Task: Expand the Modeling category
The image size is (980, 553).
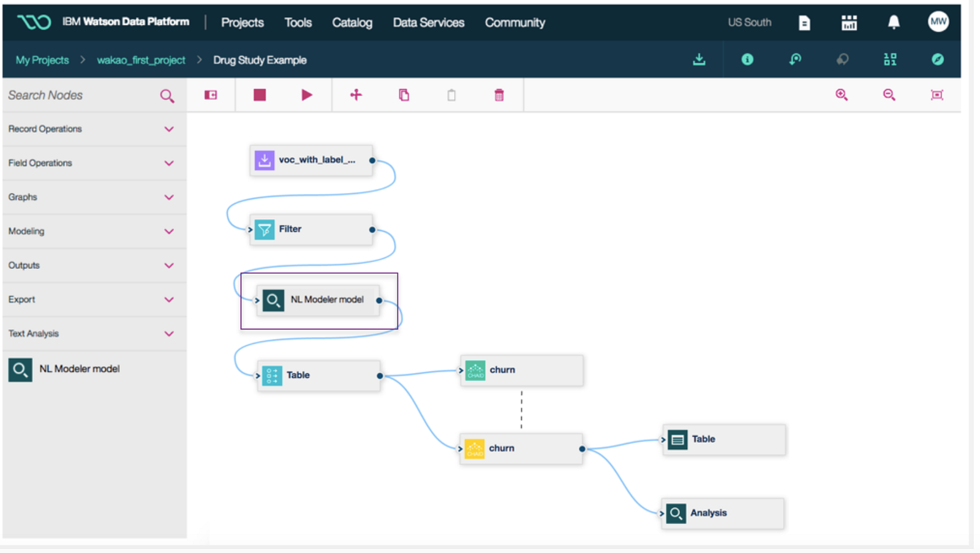Action: [94, 231]
